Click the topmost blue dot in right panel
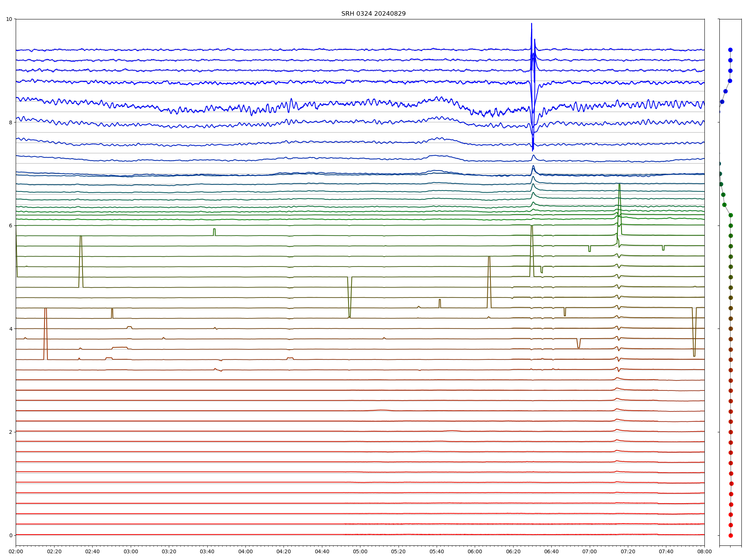 pyautogui.click(x=730, y=50)
